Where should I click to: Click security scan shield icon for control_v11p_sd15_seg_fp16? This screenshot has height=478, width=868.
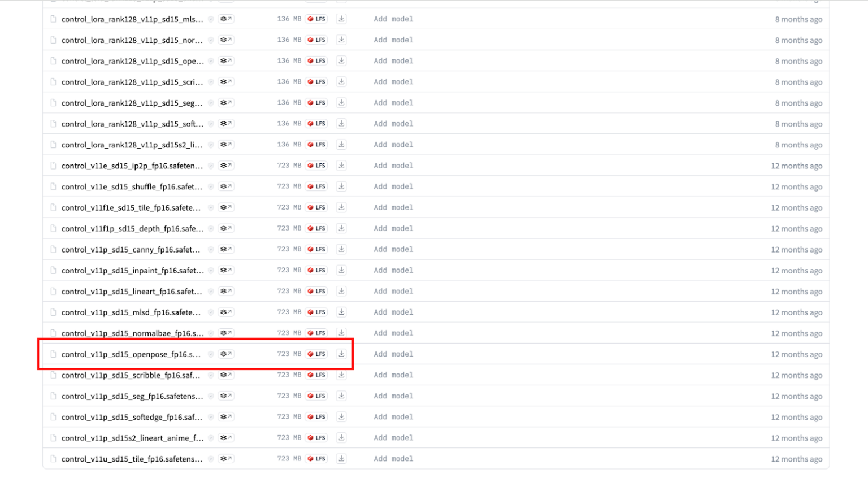(x=211, y=396)
